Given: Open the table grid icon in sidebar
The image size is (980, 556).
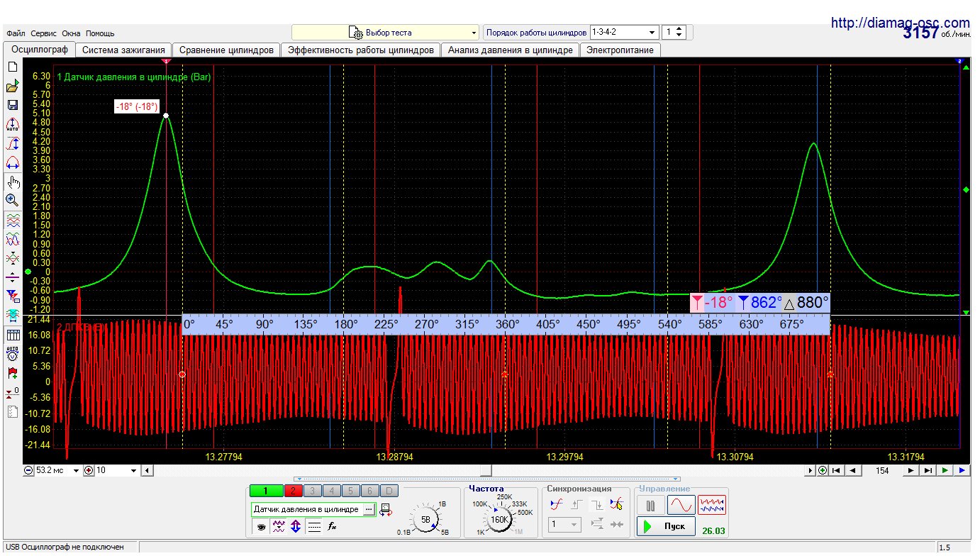Looking at the screenshot, I should pos(12,334).
